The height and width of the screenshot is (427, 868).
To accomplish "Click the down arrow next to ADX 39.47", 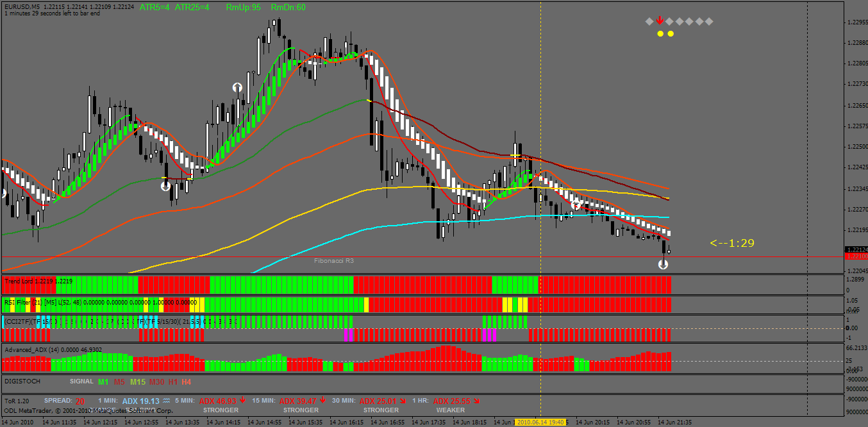I will (x=322, y=400).
